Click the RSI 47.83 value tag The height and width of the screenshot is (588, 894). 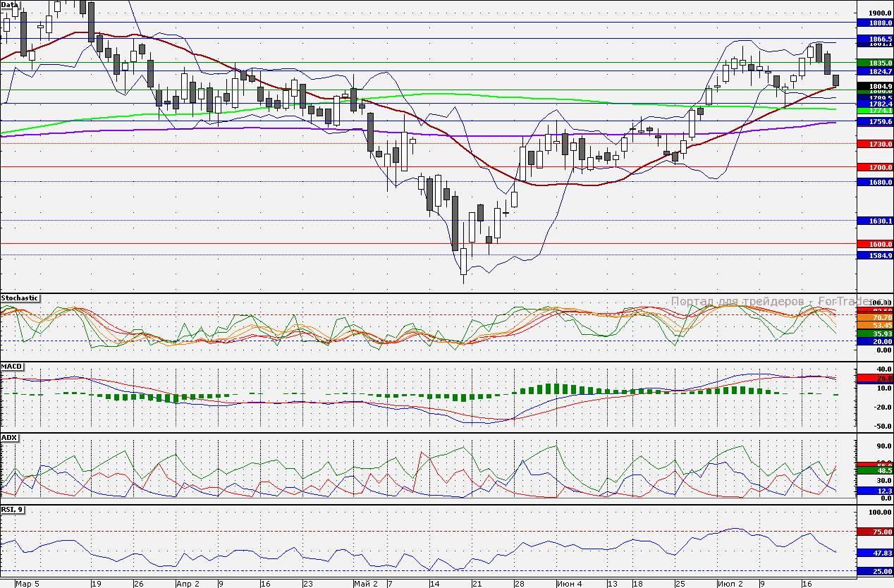[875, 553]
